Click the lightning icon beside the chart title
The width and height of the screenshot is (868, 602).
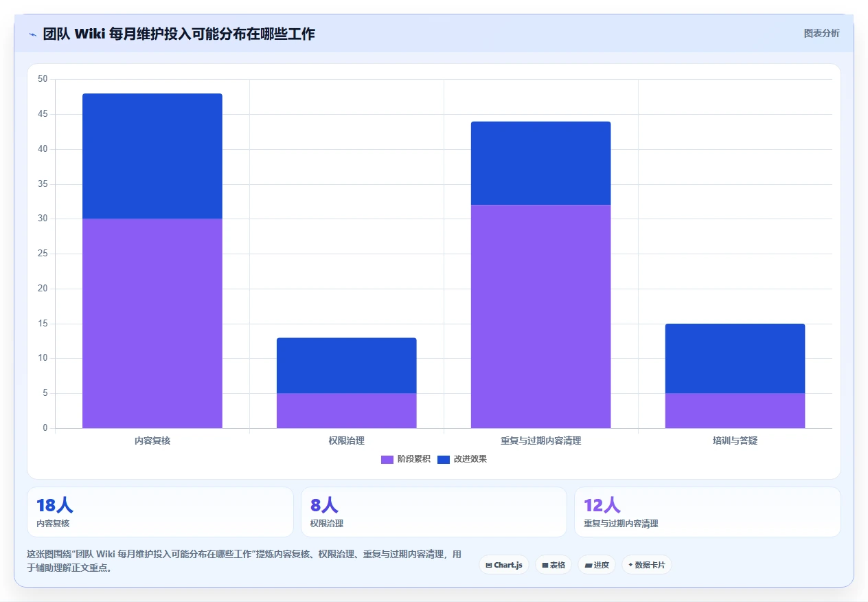33,34
